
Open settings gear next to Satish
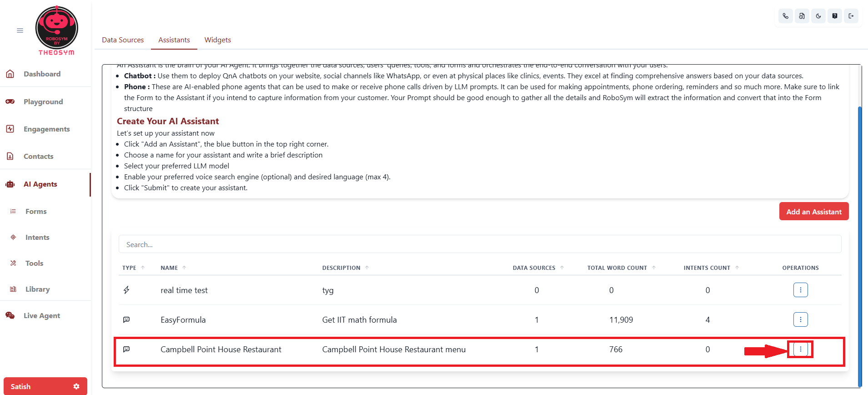click(x=76, y=386)
